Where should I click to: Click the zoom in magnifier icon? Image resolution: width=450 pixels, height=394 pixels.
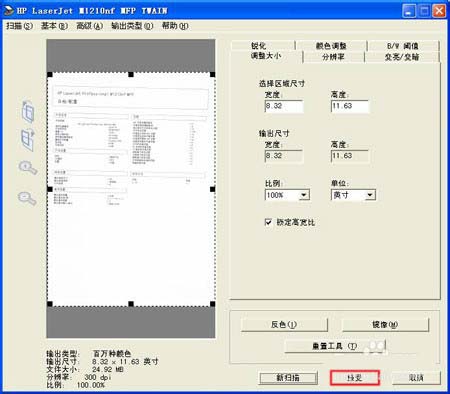[x=28, y=168]
